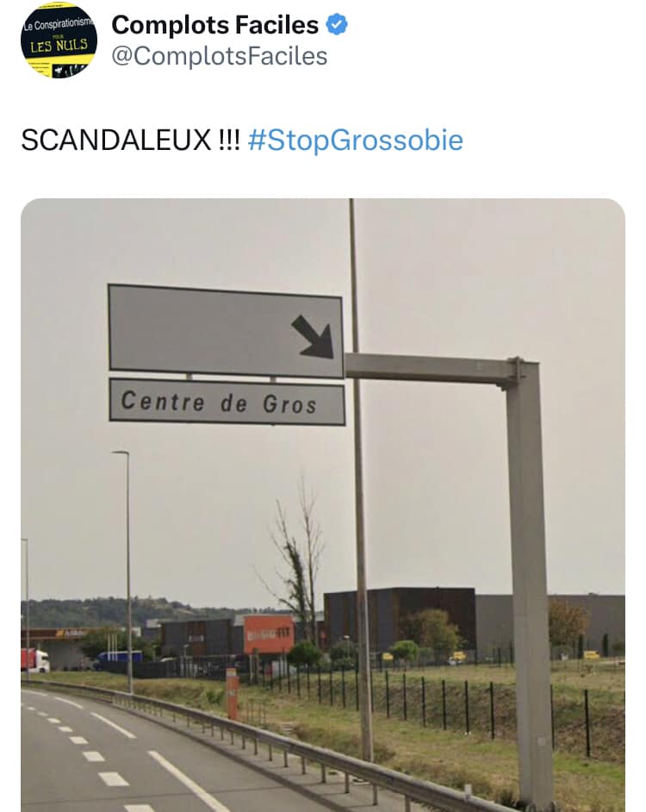
Task: Click the blank upper grey sign panel
Action: [x=226, y=331]
